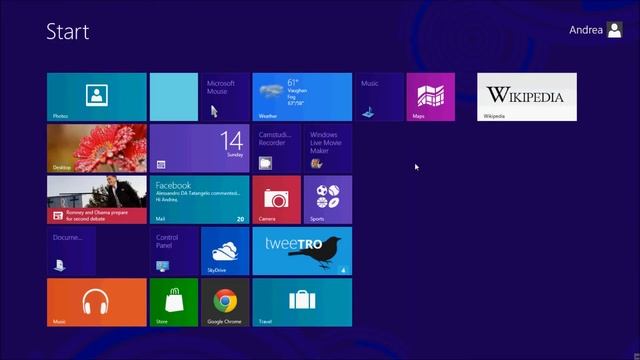Launch the tweeTRO tile

[x=302, y=251]
